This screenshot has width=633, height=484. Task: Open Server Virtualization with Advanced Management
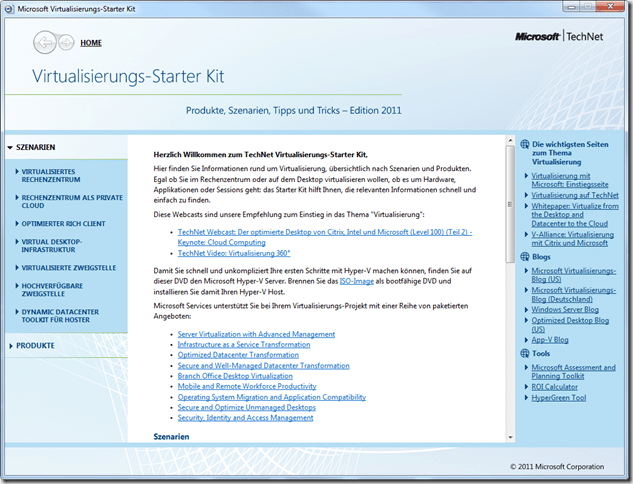256,334
